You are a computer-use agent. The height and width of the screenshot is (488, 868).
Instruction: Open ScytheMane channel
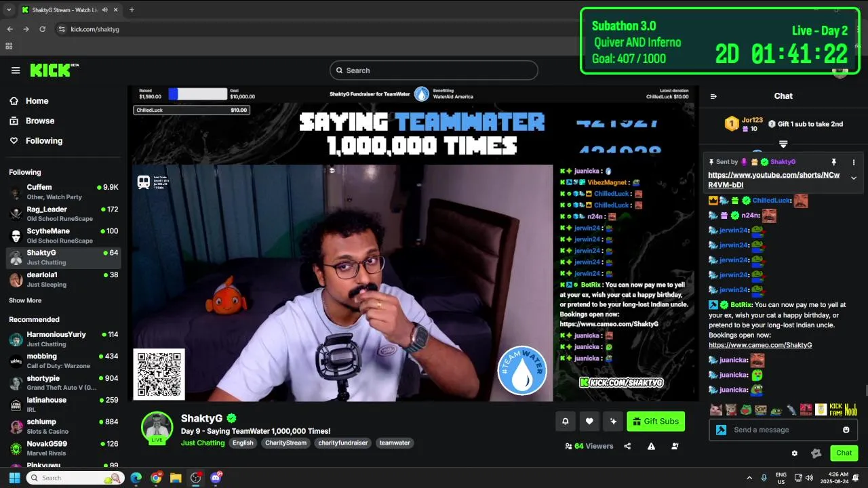[64, 236]
